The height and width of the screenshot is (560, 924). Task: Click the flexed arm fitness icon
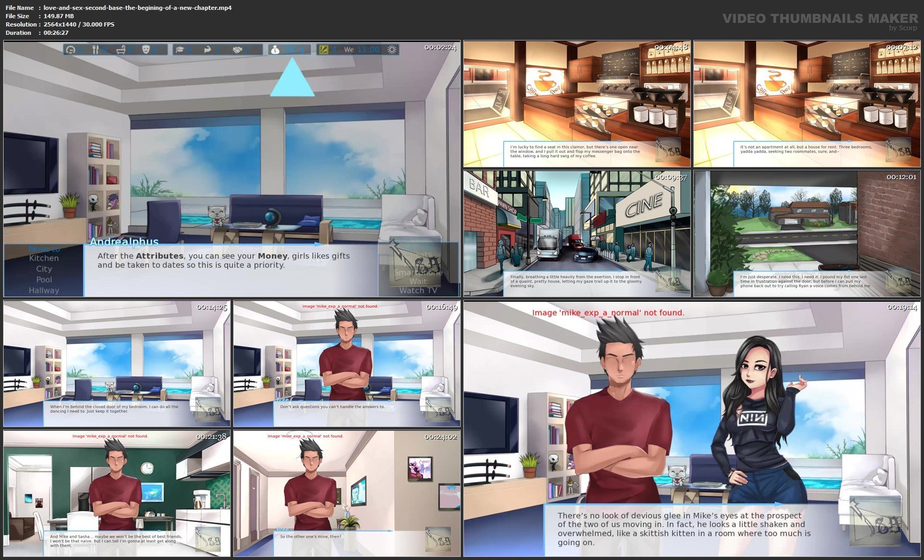pyautogui.click(x=207, y=50)
